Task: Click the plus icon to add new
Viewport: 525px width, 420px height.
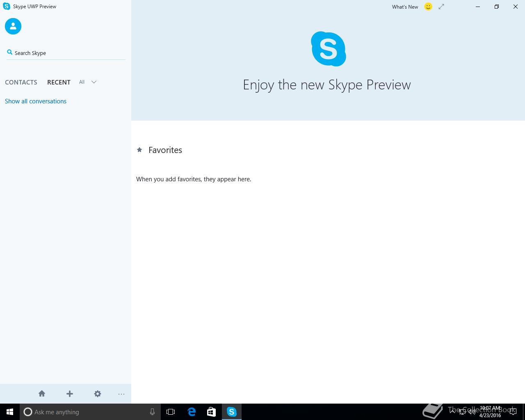Action: pyautogui.click(x=70, y=394)
